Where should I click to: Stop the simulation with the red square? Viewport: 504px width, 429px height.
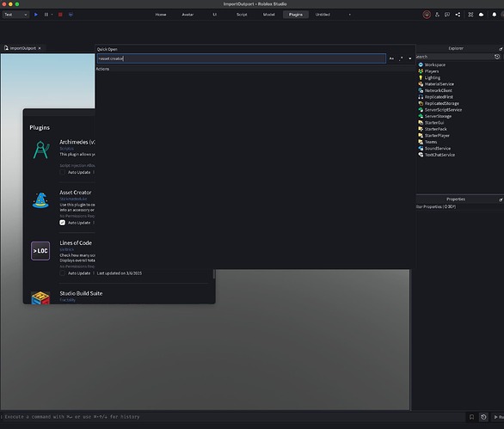[60, 15]
